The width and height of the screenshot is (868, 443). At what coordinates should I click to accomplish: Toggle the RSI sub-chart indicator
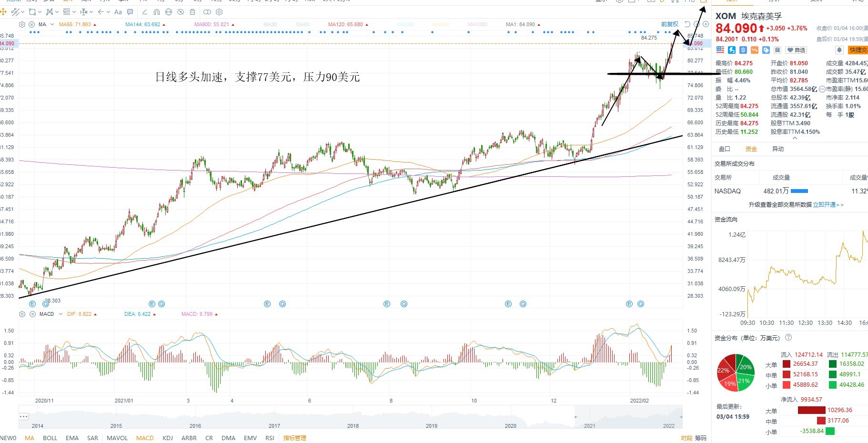[x=270, y=438]
